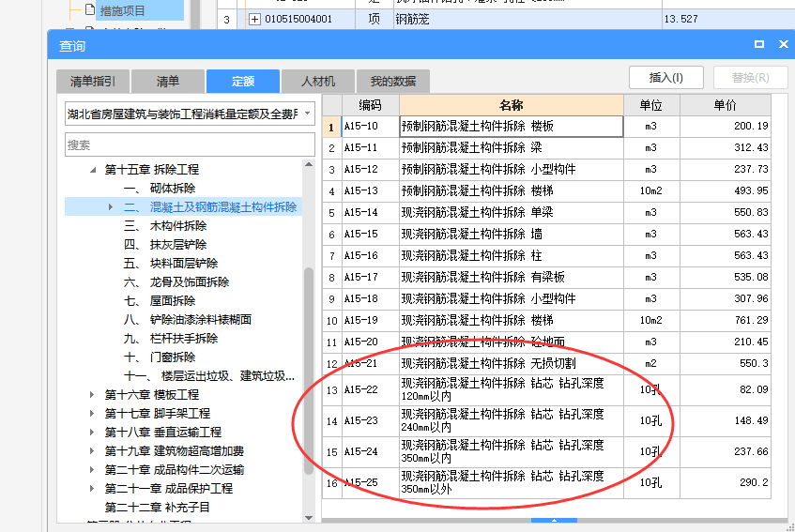The height and width of the screenshot is (532, 795).
Task: Expand 第十七章 脚手架工程 node
Action: click(x=92, y=414)
